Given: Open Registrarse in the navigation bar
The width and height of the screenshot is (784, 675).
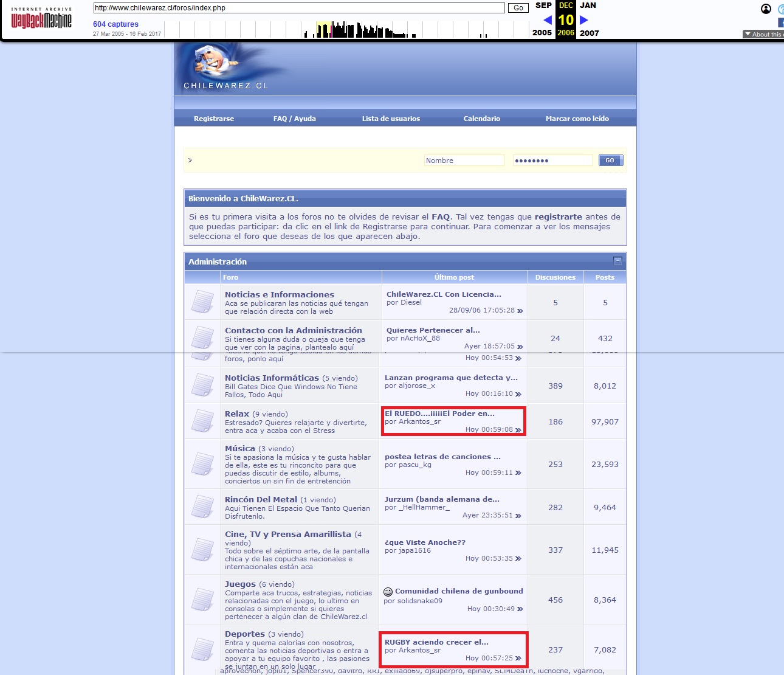Looking at the screenshot, I should [214, 119].
